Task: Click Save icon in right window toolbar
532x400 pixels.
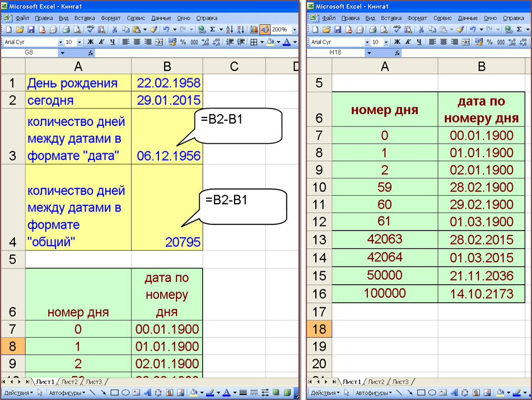Action: 338,30
